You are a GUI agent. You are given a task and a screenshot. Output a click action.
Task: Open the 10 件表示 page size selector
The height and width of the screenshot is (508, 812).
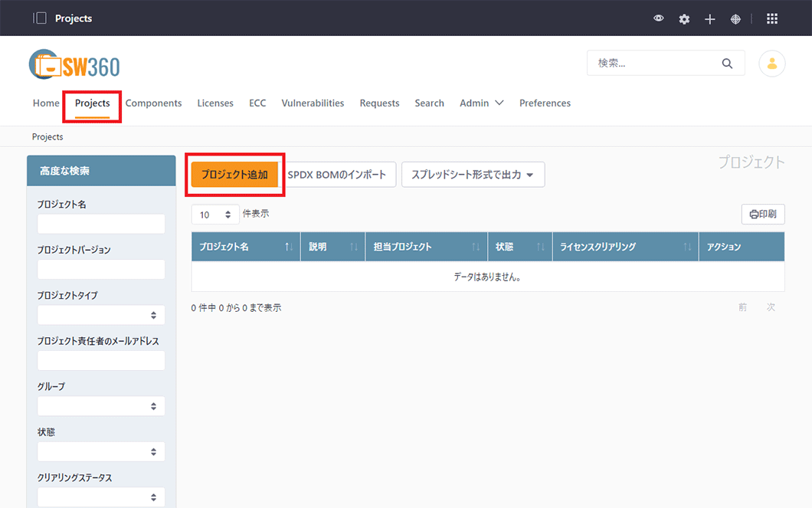click(214, 215)
